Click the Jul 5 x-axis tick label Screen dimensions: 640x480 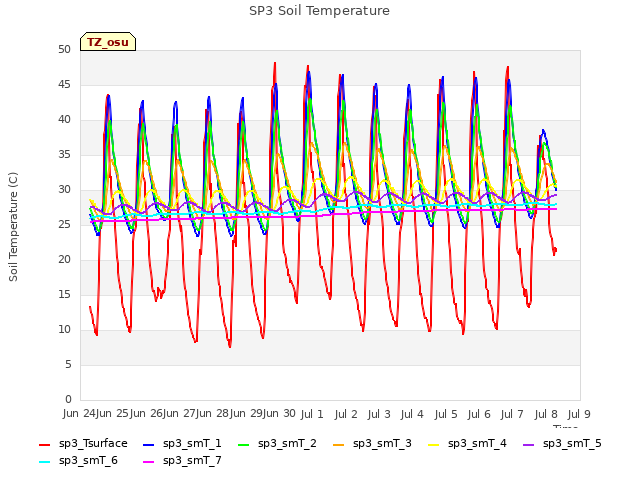point(446,414)
